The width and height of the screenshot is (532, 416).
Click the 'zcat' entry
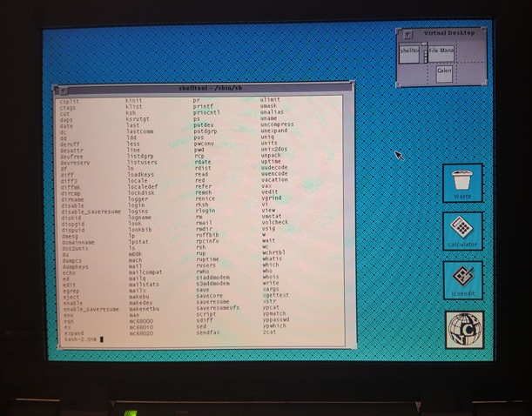(x=269, y=332)
